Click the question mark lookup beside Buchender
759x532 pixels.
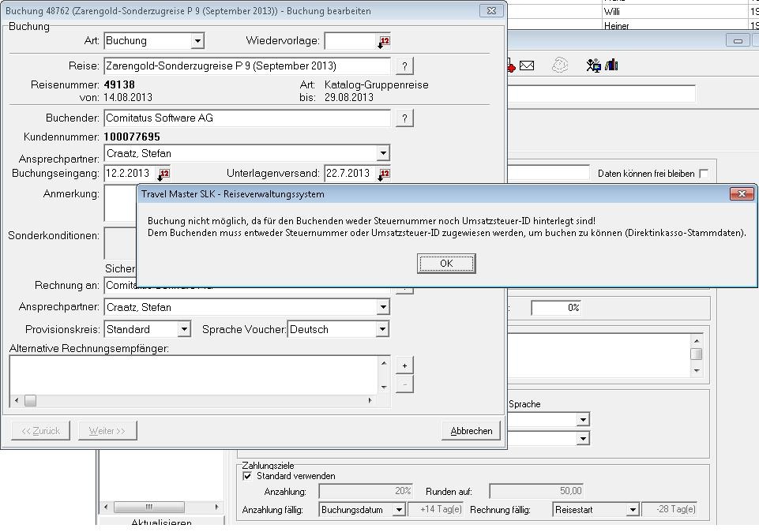(x=404, y=118)
